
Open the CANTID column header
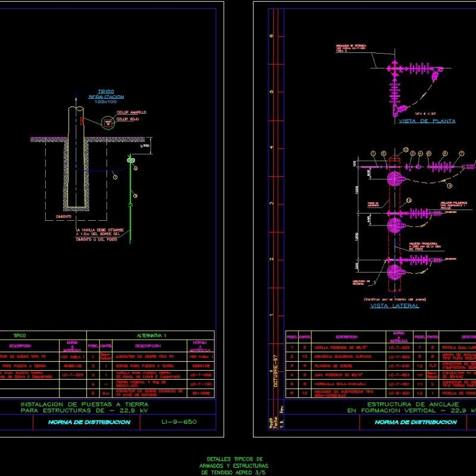pyautogui.click(x=305, y=336)
